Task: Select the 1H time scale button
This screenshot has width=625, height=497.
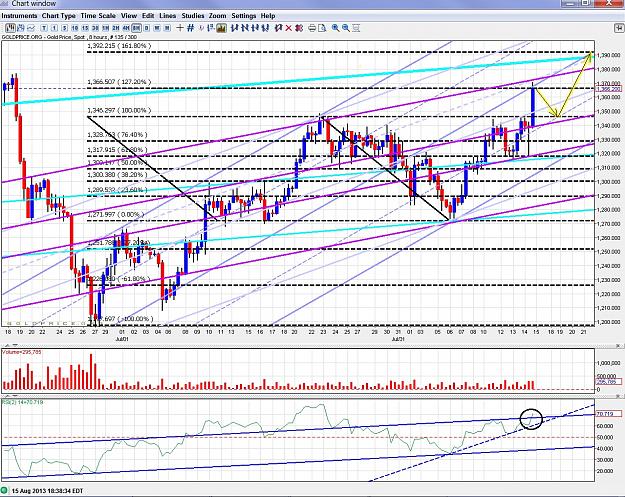Action: pyautogui.click(x=106, y=28)
